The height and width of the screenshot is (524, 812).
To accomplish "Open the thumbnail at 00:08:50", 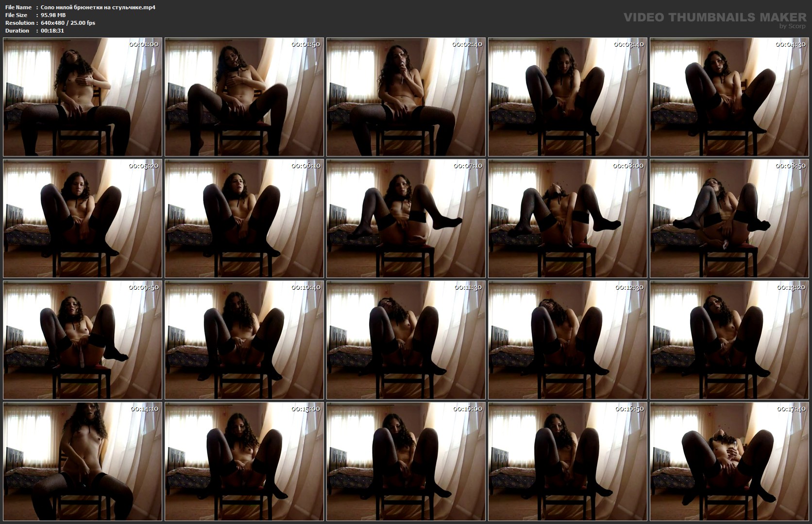I will point(729,218).
